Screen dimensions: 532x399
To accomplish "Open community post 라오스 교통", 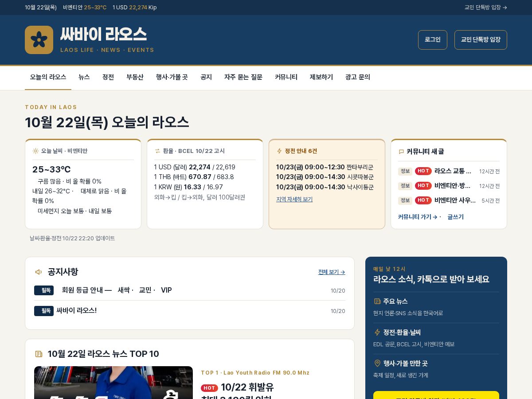I will 453,171.
